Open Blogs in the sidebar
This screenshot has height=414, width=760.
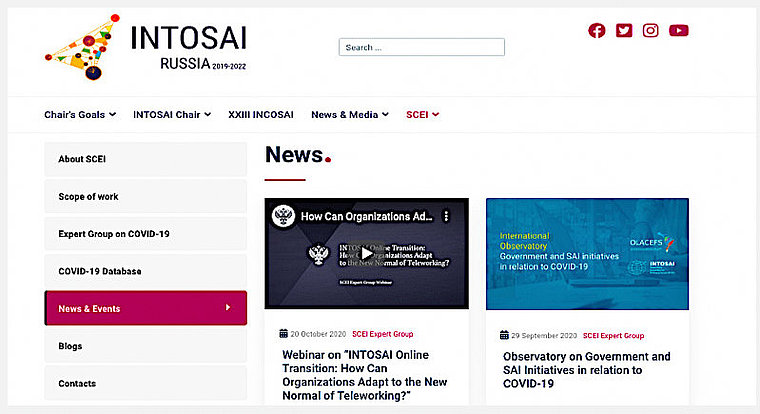click(145, 346)
